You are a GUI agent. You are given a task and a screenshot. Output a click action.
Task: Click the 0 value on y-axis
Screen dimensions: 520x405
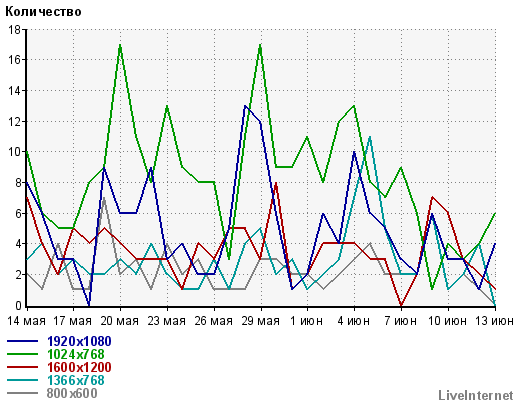point(18,305)
